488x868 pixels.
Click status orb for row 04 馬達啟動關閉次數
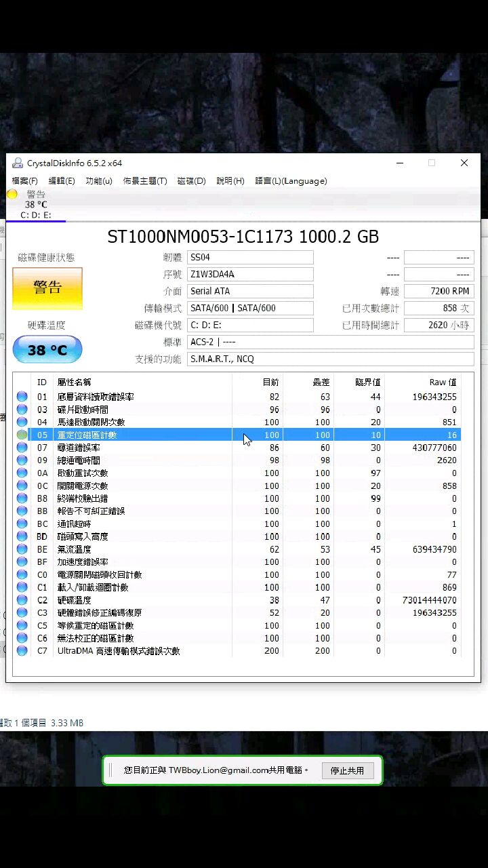tap(22, 422)
